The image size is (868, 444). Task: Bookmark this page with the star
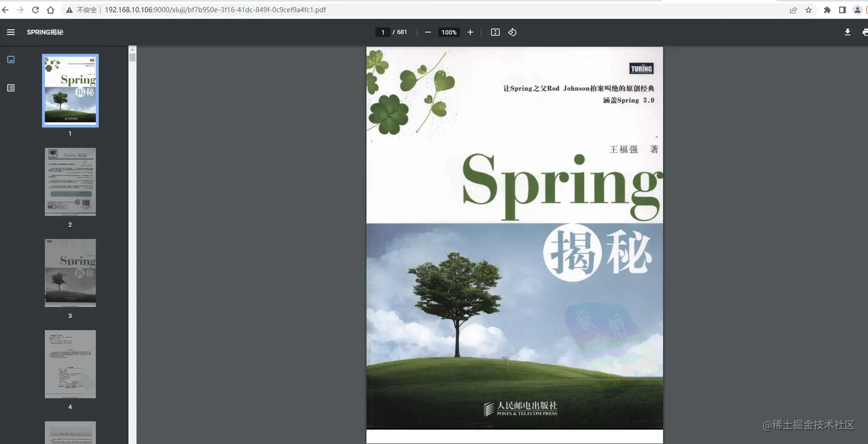click(x=808, y=10)
